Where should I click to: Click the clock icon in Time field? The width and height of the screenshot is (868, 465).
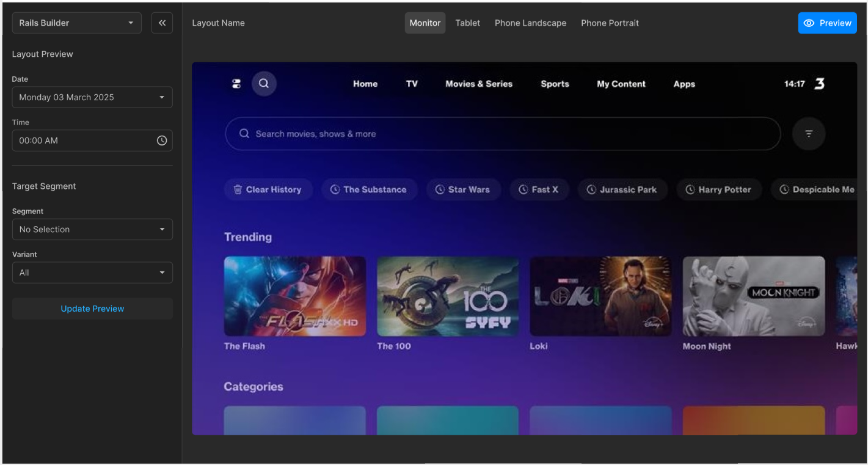pyautogui.click(x=162, y=141)
